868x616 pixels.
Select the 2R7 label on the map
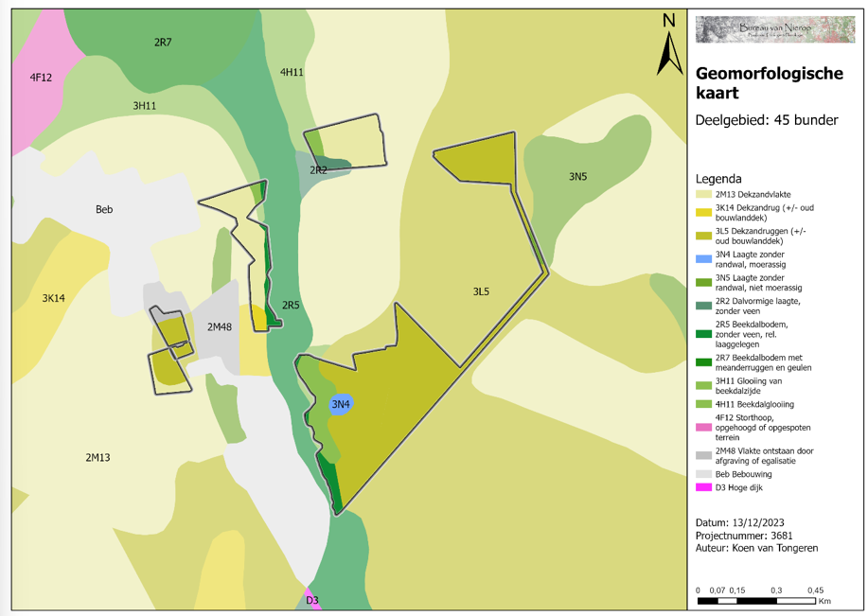(x=163, y=43)
